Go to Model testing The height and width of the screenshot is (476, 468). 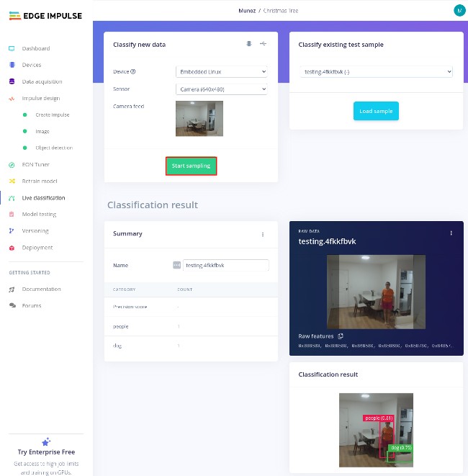39,215
